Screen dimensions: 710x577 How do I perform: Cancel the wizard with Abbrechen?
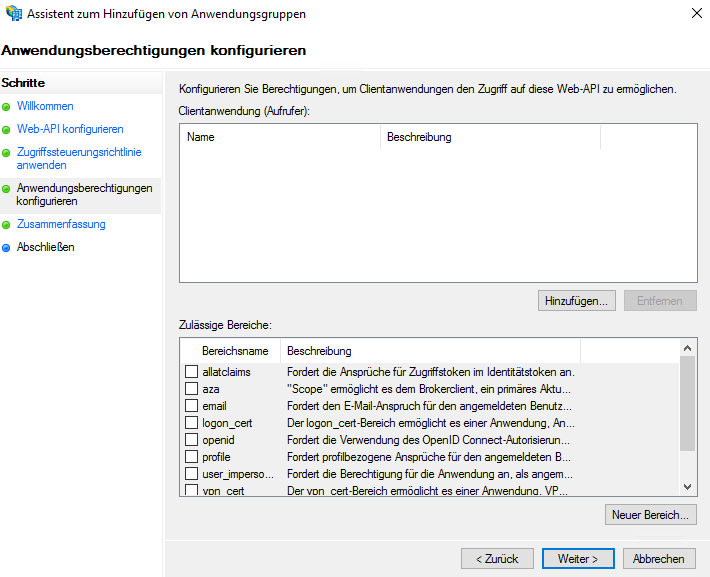tap(659, 558)
